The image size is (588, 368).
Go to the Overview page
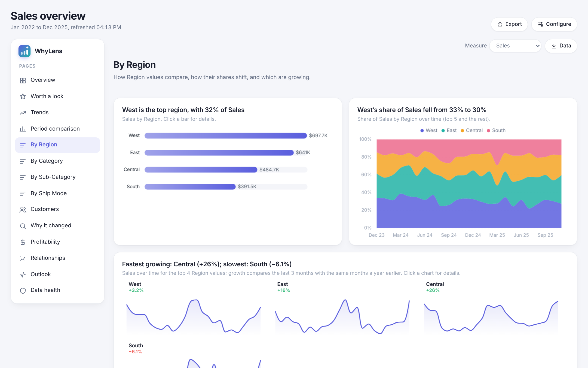coord(57,80)
